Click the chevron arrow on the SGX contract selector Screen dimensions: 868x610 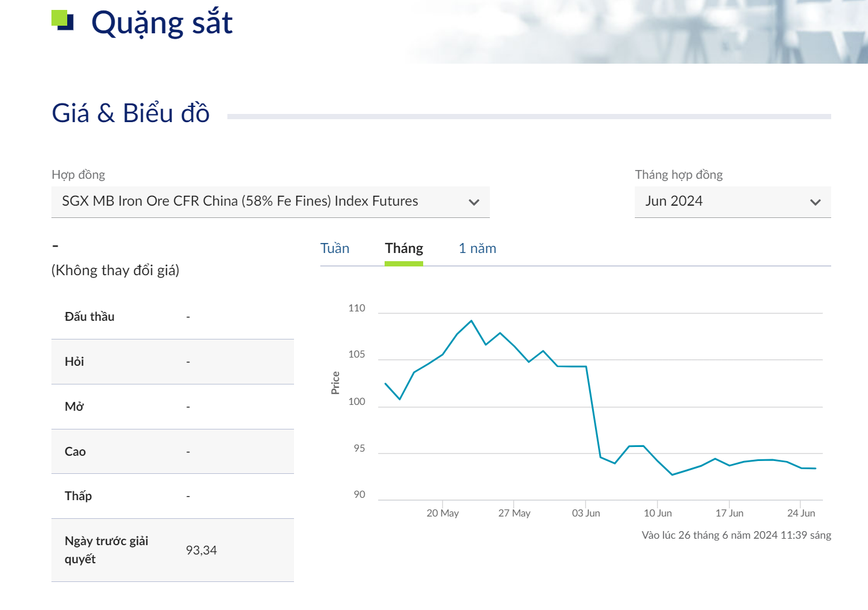[475, 202]
